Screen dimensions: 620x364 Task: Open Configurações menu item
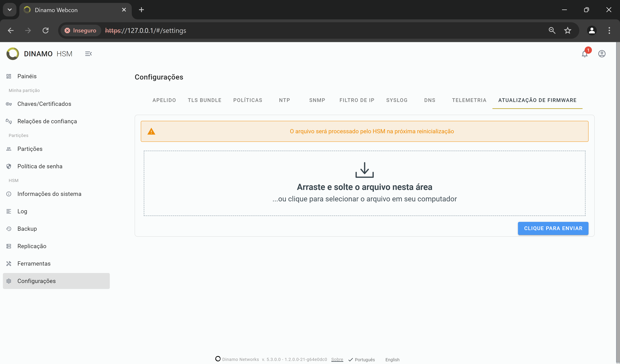pyautogui.click(x=56, y=281)
